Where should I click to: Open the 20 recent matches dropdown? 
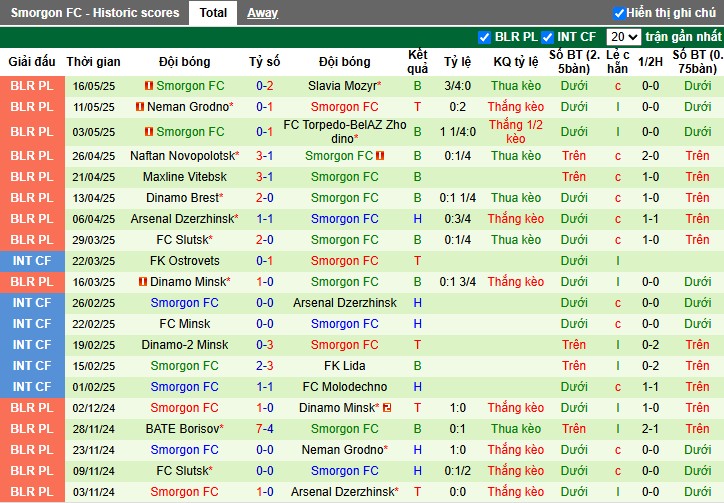pos(623,36)
